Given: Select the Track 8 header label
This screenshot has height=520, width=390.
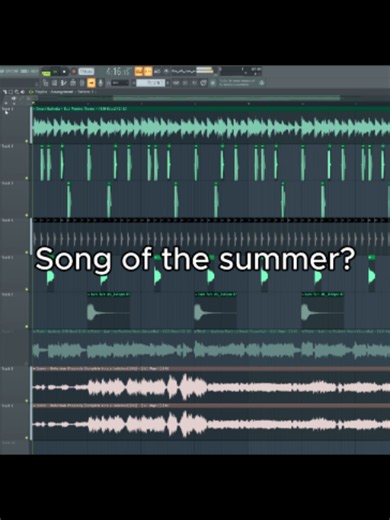Looking at the screenshot, I should (8, 369).
